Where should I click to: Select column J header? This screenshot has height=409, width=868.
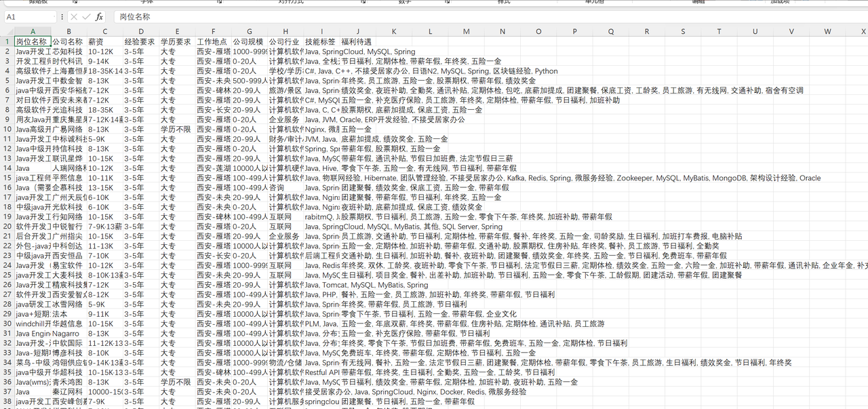coord(358,31)
